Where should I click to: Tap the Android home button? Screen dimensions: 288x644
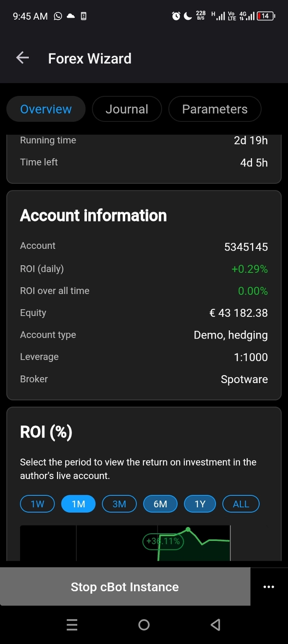tap(144, 624)
